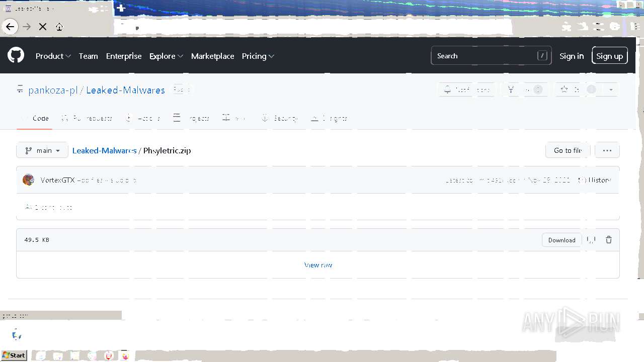Click the Go to file button
Viewport: 644px width, 362px height.
568,150
